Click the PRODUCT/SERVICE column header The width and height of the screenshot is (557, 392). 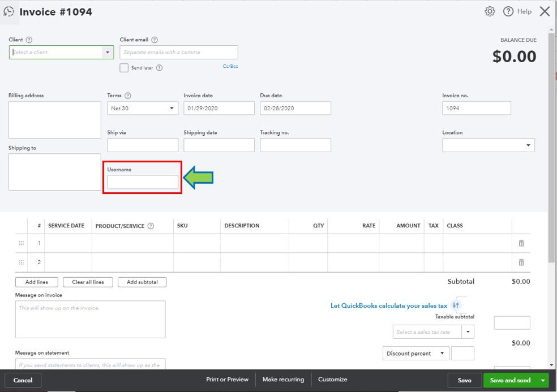click(x=120, y=226)
